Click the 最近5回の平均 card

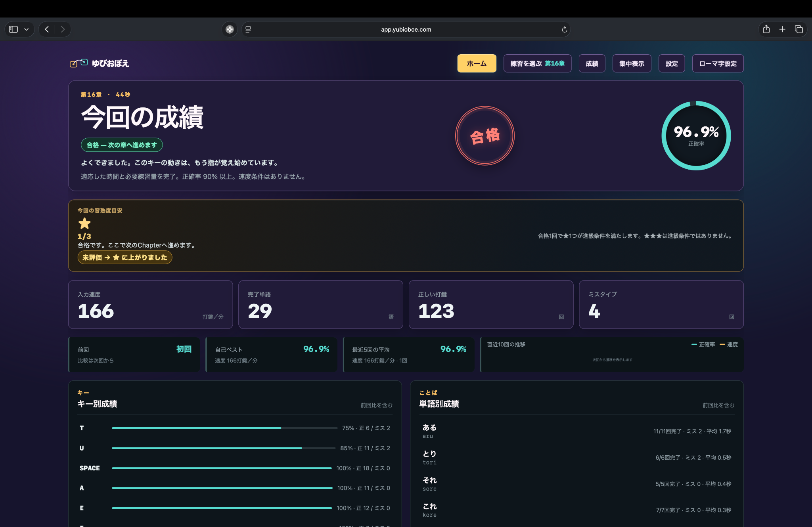pos(409,355)
